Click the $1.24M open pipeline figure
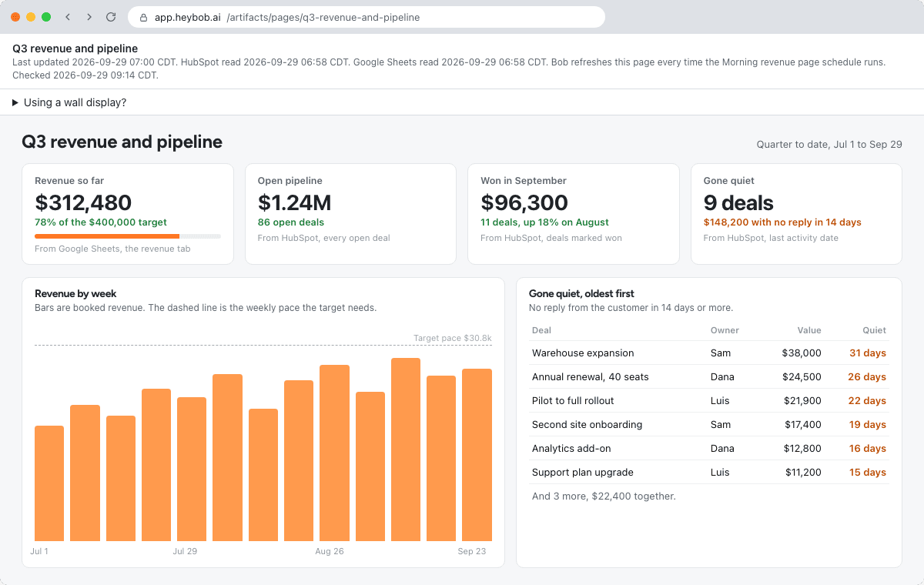Screen dimensions: 924x585 click(295, 202)
